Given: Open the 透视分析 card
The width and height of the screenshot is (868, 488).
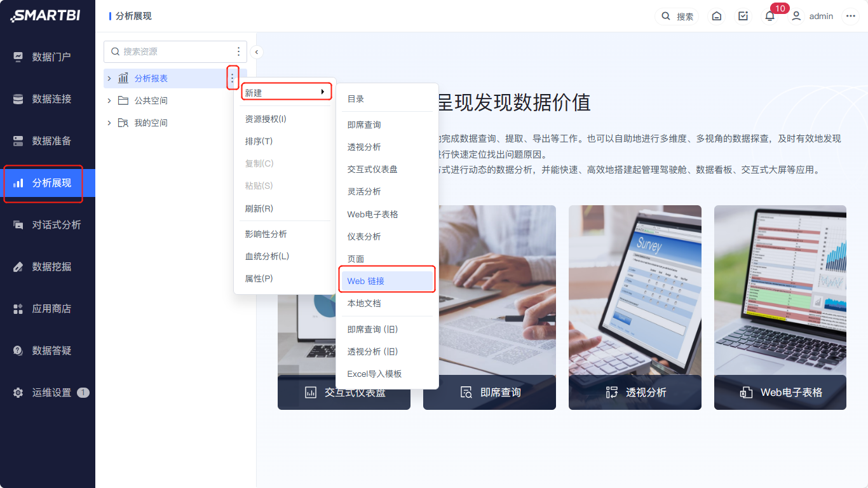Looking at the screenshot, I should click(x=635, y=308).
